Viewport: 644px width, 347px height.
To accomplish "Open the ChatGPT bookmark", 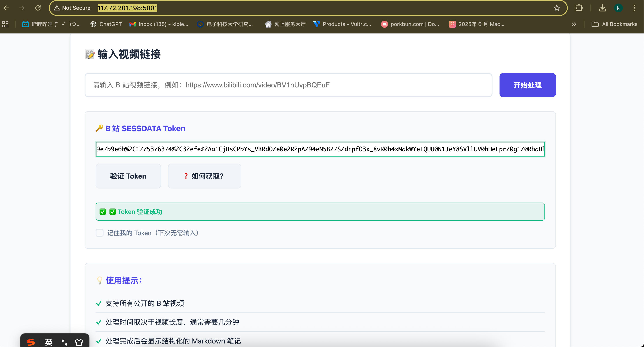I will [106, 24].
